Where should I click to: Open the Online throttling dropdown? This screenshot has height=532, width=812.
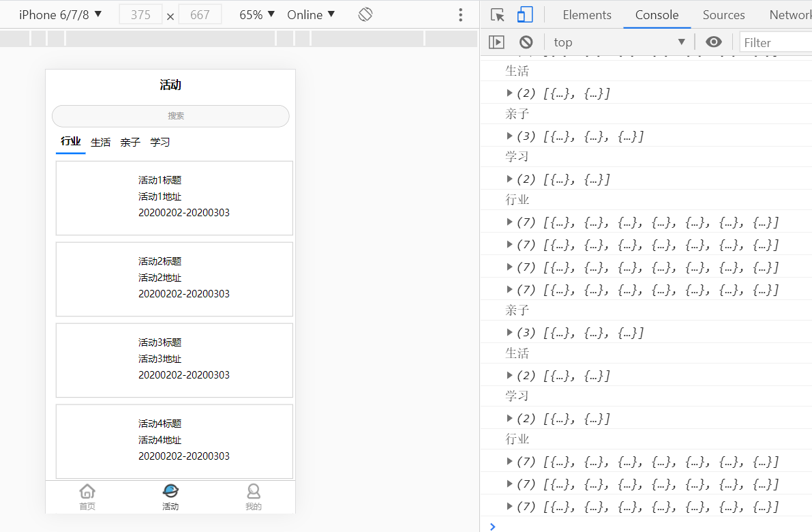click(311, 14)
